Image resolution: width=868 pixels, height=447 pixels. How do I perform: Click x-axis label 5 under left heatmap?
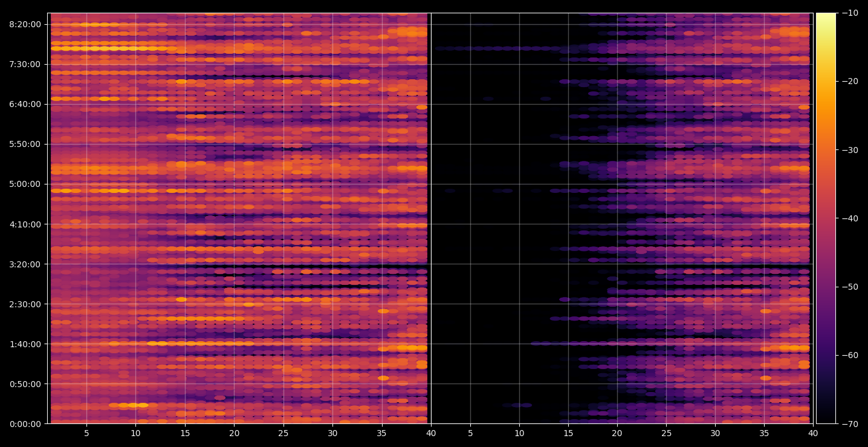point(86,433)
